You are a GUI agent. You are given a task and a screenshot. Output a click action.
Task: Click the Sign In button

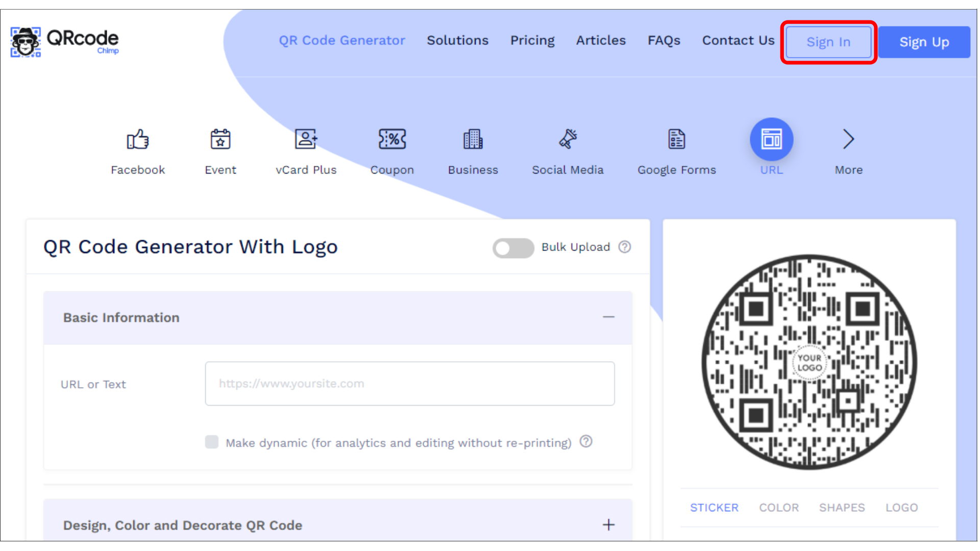(828, 42)
